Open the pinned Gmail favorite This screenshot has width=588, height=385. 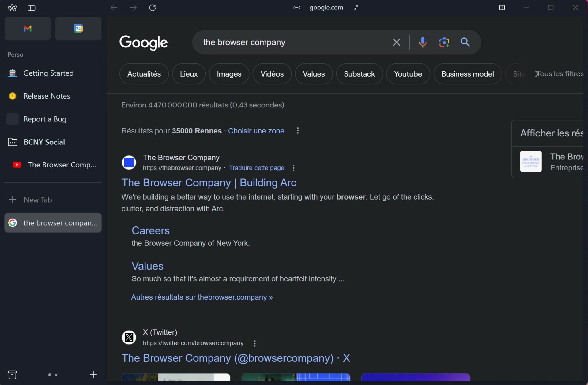point(28,28)
